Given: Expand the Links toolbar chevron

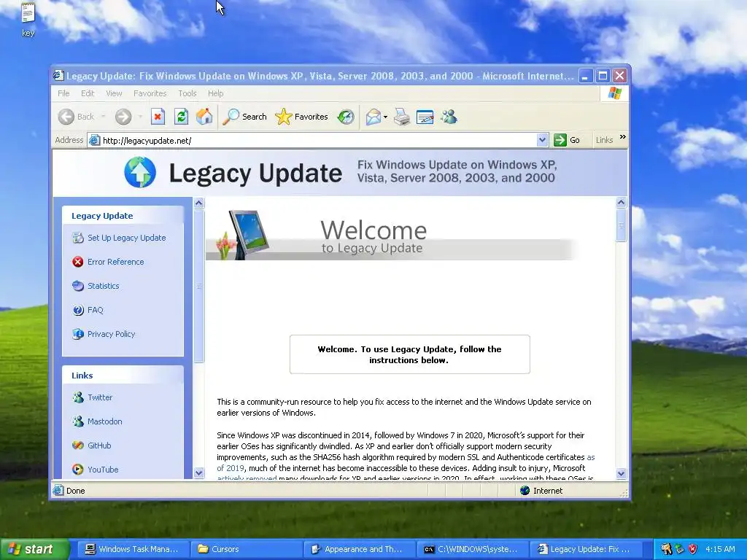Looking at the screenshot, I should click(623, 138).
